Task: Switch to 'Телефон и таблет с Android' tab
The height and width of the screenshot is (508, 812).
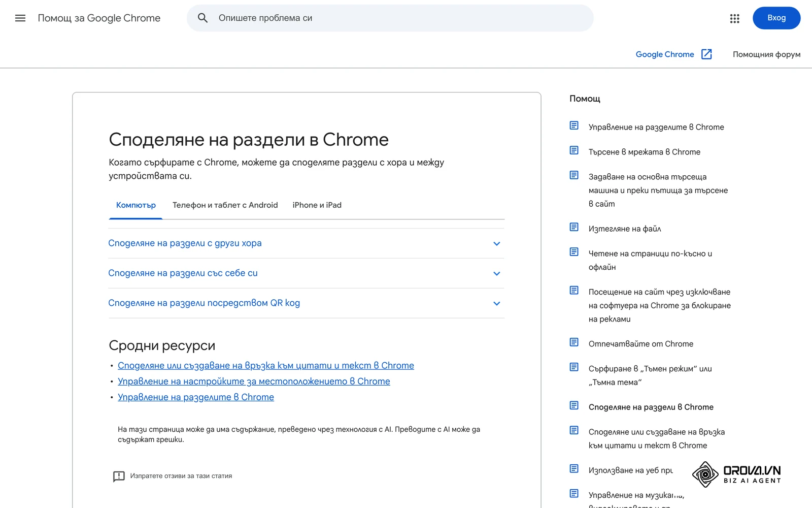Action: pyautogui.click(x=225, y=205)
